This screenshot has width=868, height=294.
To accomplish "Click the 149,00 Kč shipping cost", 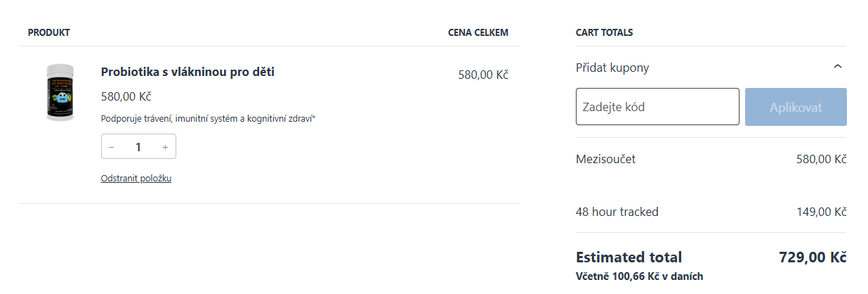I will pyautogui.click(x=821, y=212).
